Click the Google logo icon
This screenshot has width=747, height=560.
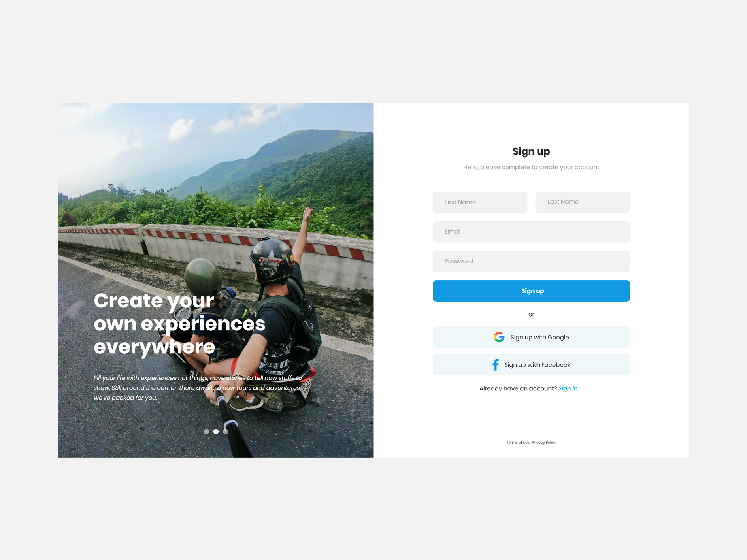point(499,337)
